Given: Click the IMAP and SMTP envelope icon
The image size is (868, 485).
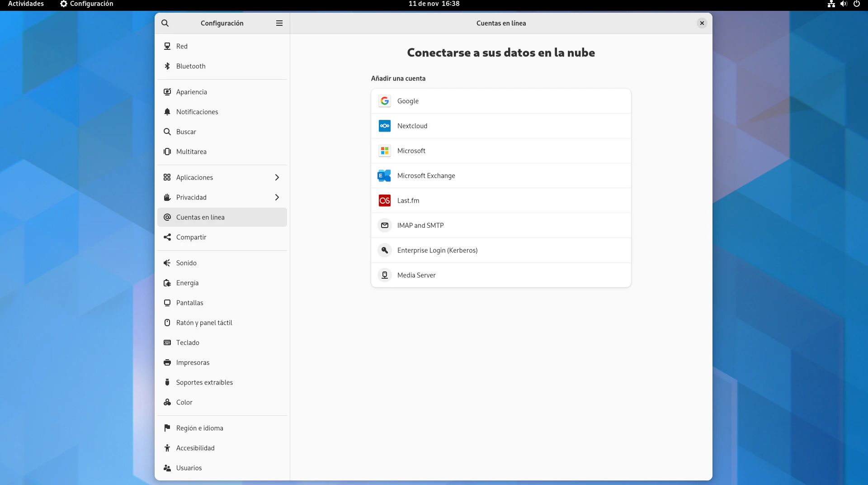Looking at the screenshot, I should click(x=385, y=225).
